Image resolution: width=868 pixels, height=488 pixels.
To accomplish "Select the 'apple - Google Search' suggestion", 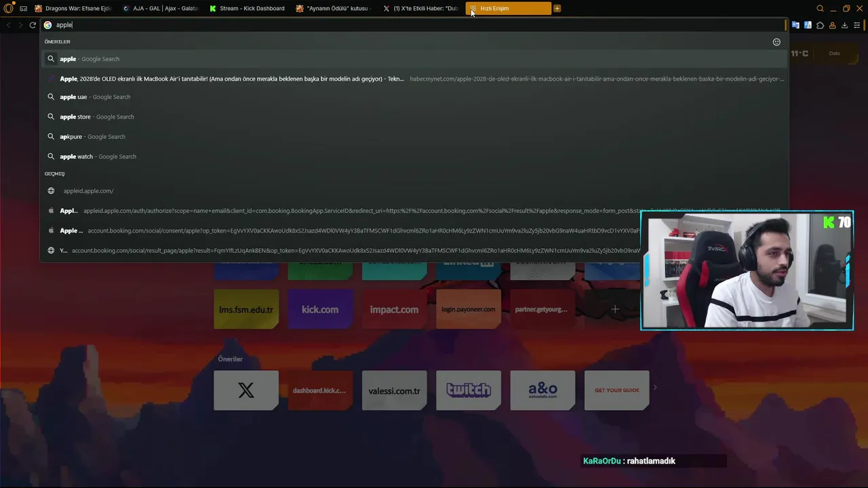I will point(414,59).
